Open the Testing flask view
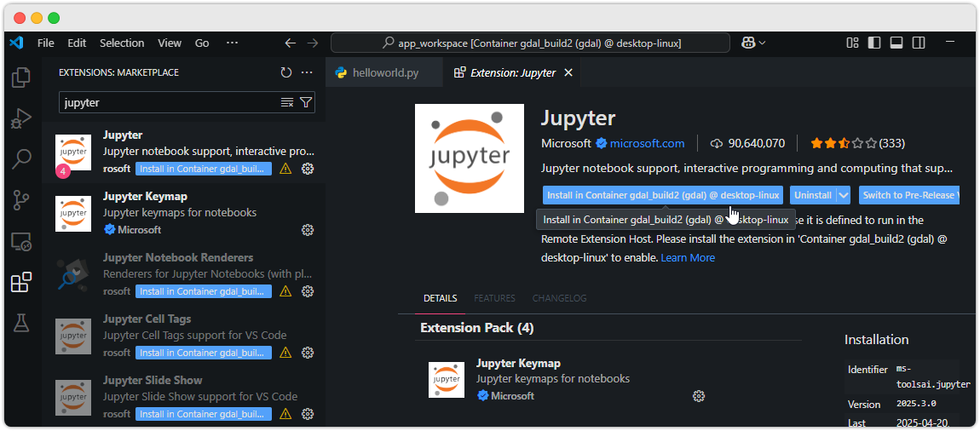Viewport: 980px width, 431px height. pos(21,323)
